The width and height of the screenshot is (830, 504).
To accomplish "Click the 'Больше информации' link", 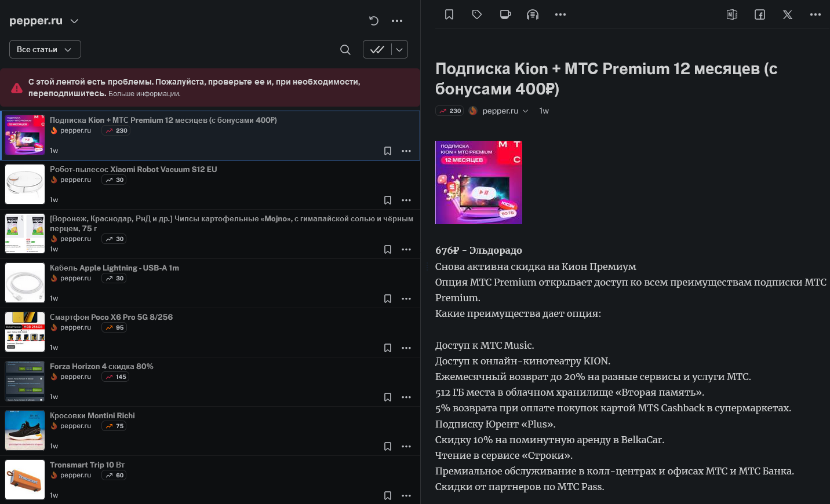I will [x=144, y=94].
